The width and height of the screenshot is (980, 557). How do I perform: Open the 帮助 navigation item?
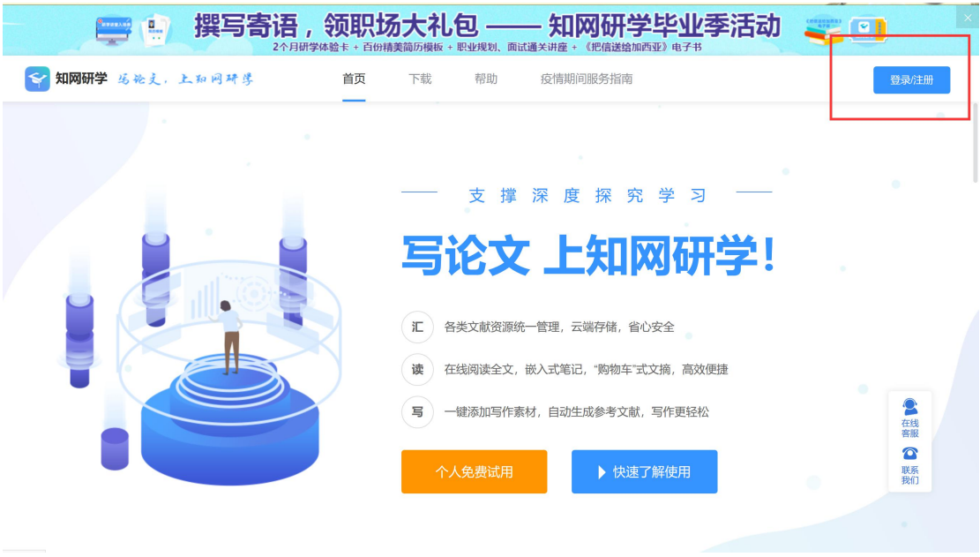[x=486, y=79]
